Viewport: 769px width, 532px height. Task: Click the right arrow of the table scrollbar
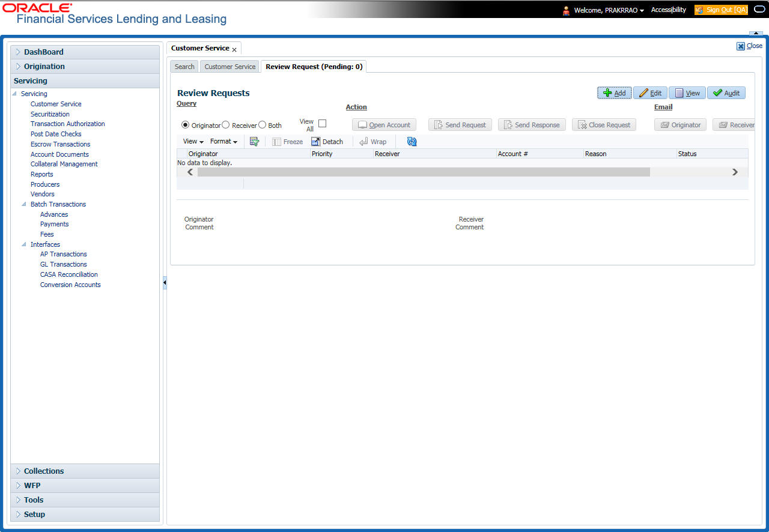click(735, 172)
